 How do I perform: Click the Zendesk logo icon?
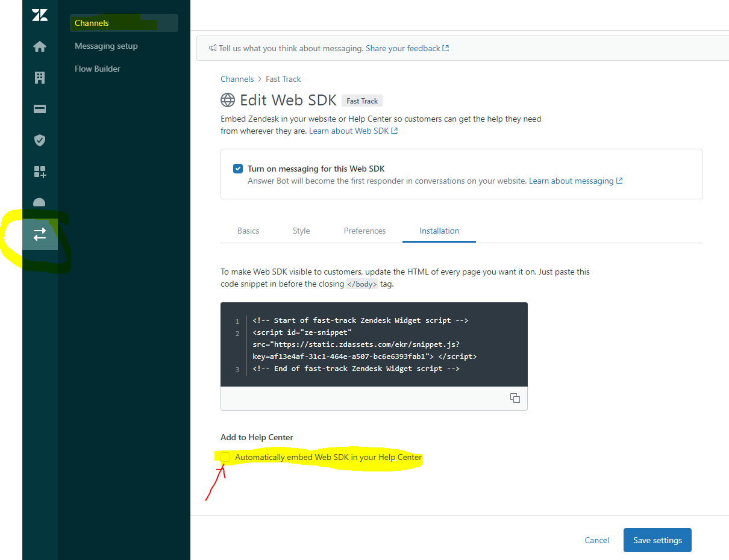point(40,16)
